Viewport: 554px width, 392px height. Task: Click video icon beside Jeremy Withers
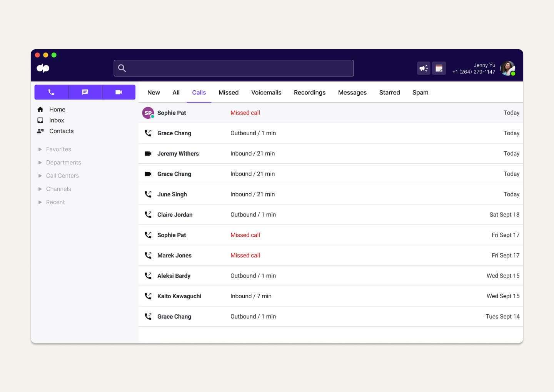coord(148,154)
